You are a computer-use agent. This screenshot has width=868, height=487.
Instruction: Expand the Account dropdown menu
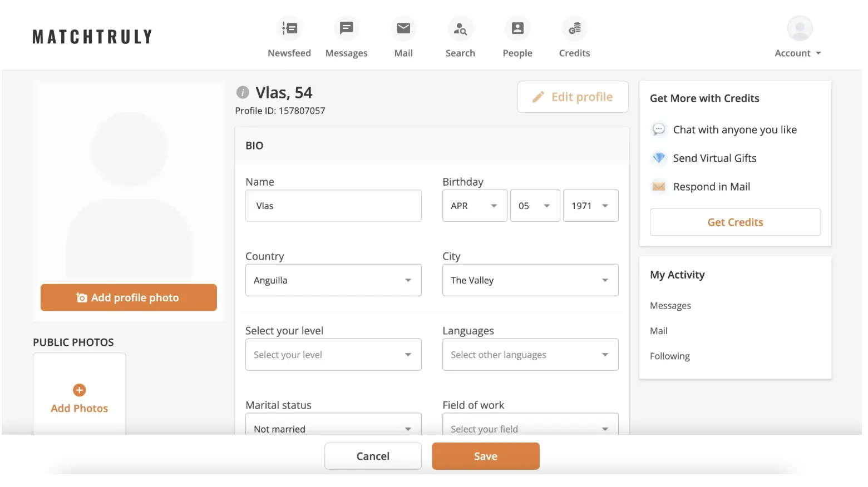point(799,53)
